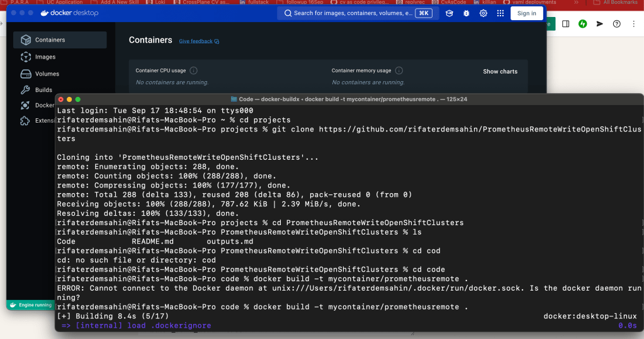Open browser three-dot menu
The height and width of the screenshot is (339, 644).
[634, 24]
